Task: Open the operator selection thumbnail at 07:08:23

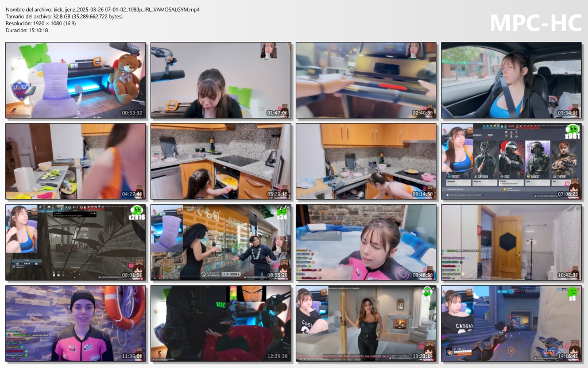Action: click(512, 162)
